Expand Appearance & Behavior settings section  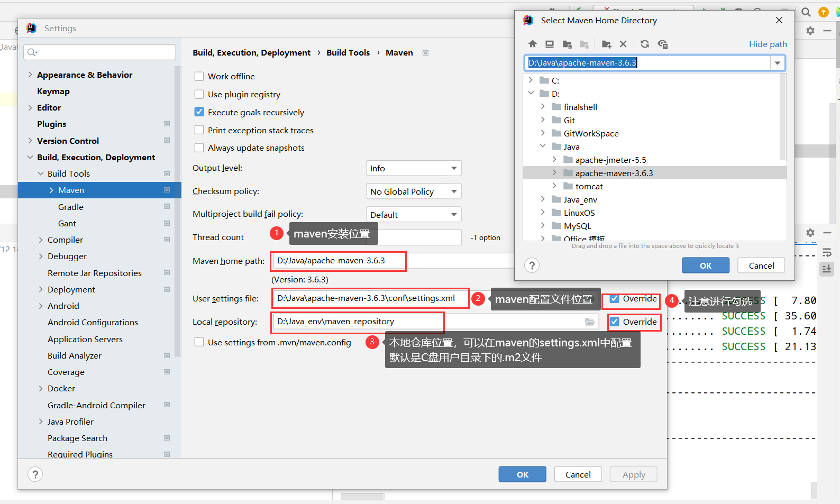click(30, 75)
